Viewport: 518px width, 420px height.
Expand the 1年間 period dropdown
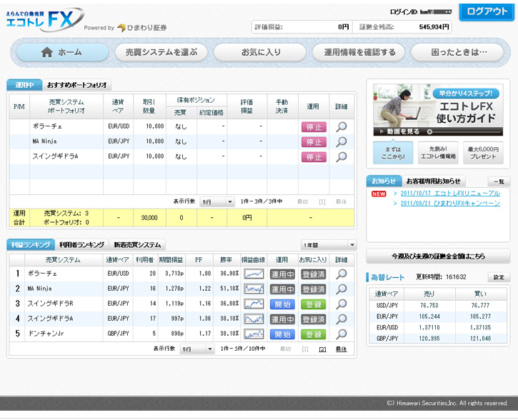(328, 245)
